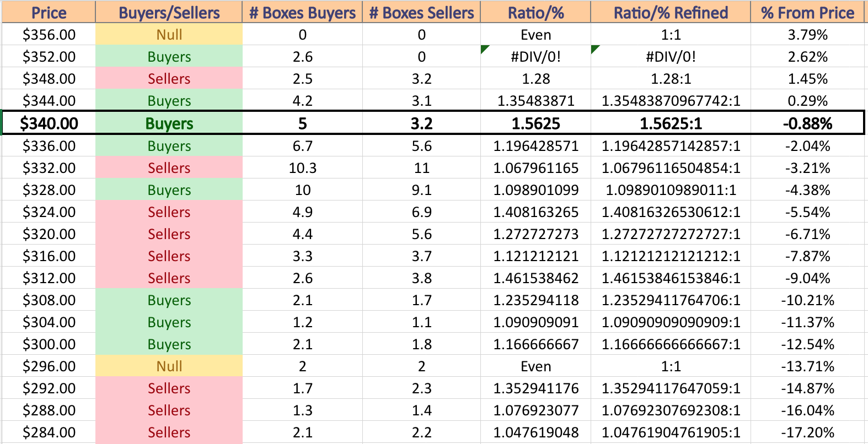Viewport: 868px width, 444px height.
Task: Click the Sellers cell in $348.00 row
Action: click(169, 79)
